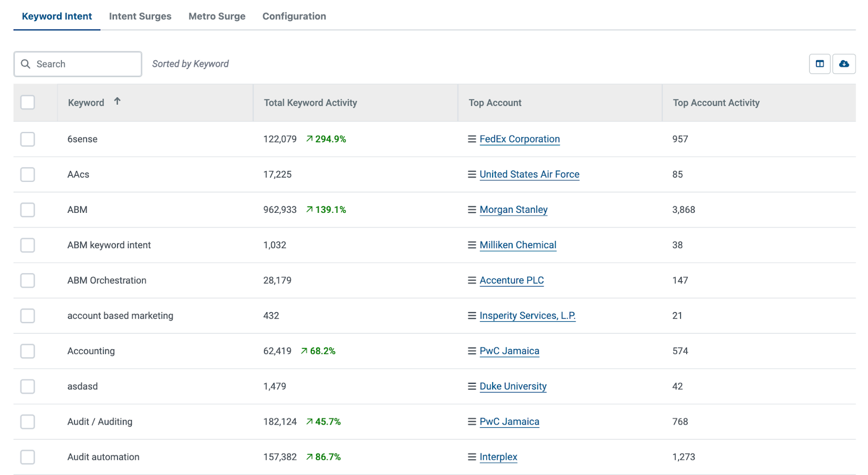Check the 6sense row checkbox

click(28, 139)
